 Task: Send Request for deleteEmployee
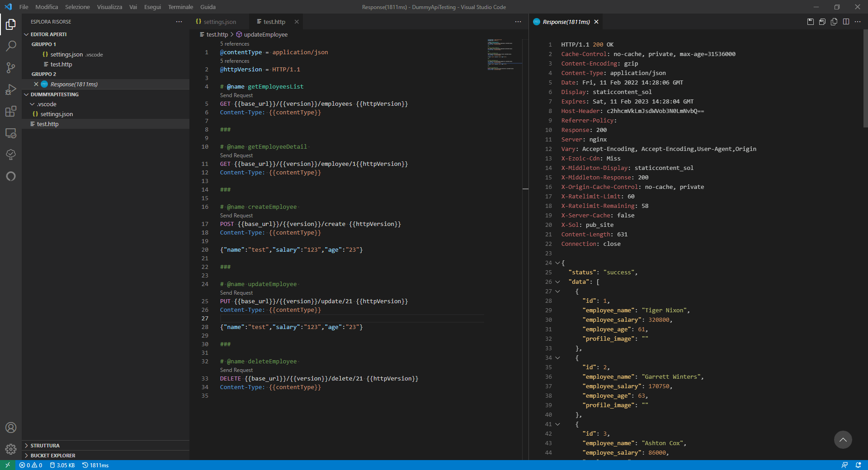pos(236,370)
